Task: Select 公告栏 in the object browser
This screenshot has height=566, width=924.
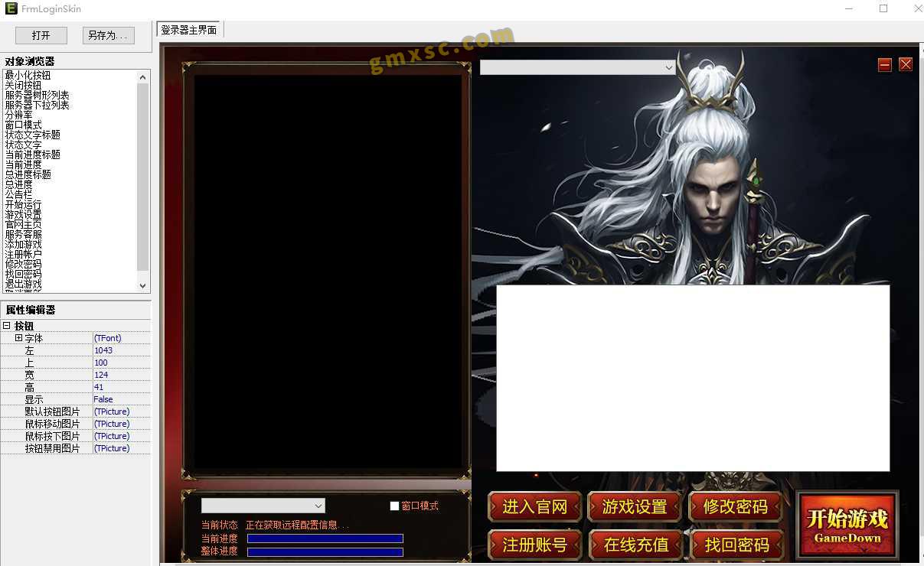Action: click(19, 194)
